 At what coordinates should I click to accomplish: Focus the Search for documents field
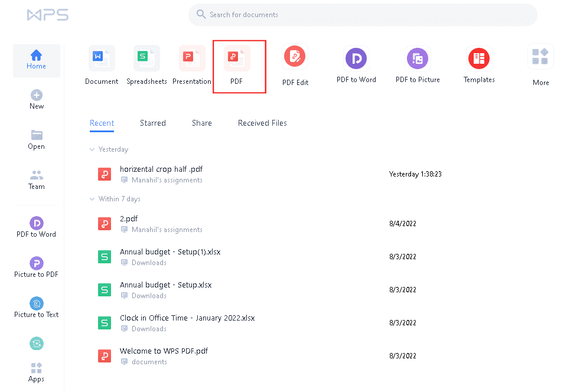[x=363, y=15]
